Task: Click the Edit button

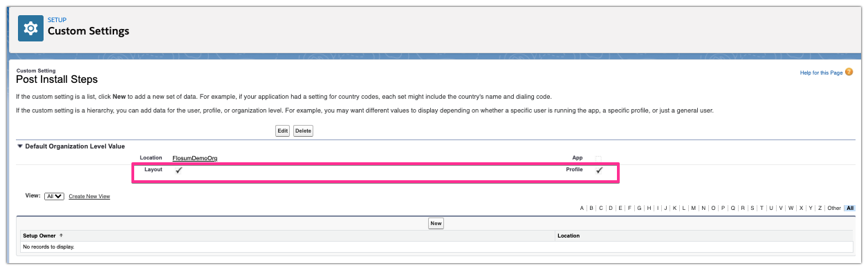Action: (x=282, y=131)
